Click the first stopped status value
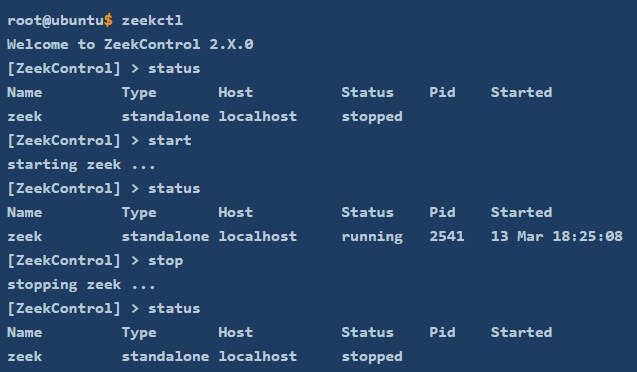Image resolution: width=637 pixels, height=372 pixels. coord(372,117)
